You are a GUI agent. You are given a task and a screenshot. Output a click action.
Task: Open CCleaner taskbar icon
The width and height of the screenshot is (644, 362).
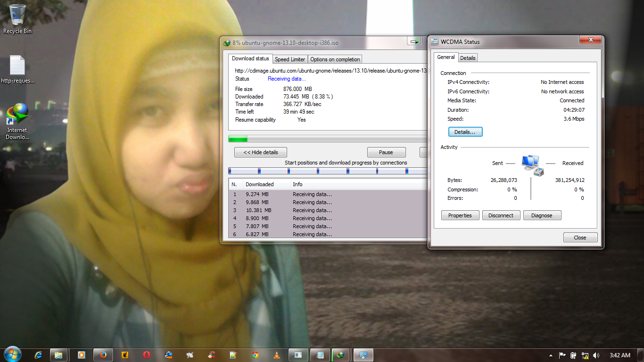pyautogui.click(x=212, y=355)
